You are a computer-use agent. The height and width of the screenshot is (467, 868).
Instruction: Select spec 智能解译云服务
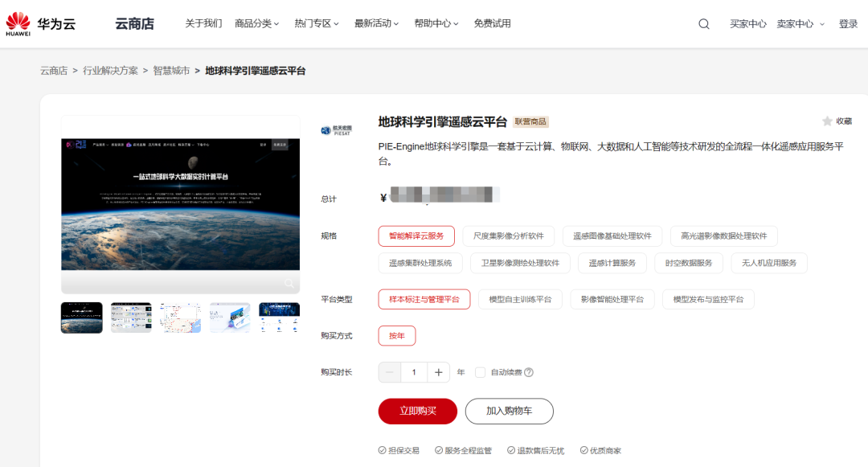coord(416,236)
